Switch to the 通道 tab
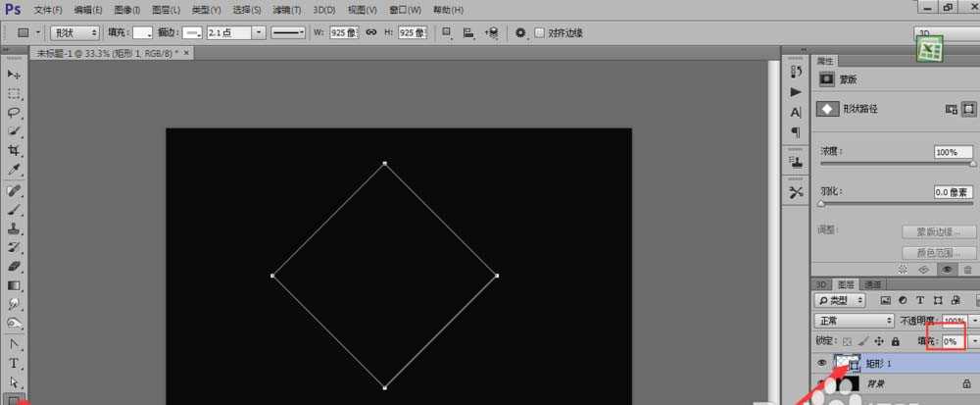Screen dimensions: 980x405 [872, 284]
